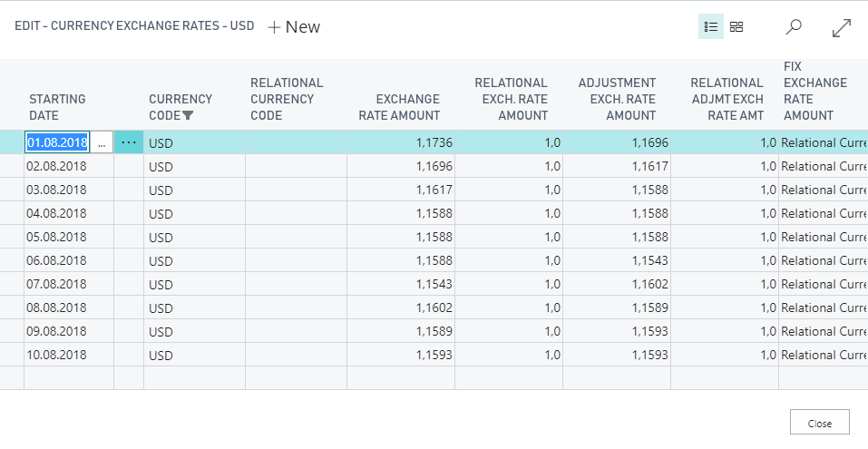Sort by Starting Date column header
868x449 pixels.
pos(57,107)
